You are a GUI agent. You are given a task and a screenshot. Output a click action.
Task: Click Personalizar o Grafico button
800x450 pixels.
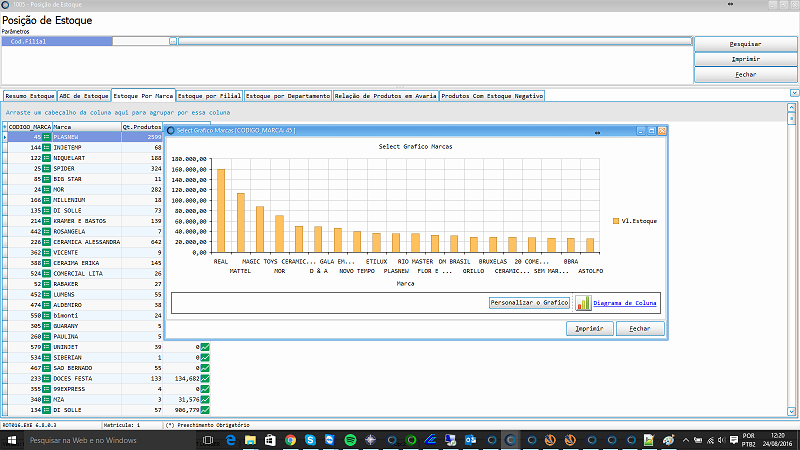pyautogui.click(x=529, y=303)
